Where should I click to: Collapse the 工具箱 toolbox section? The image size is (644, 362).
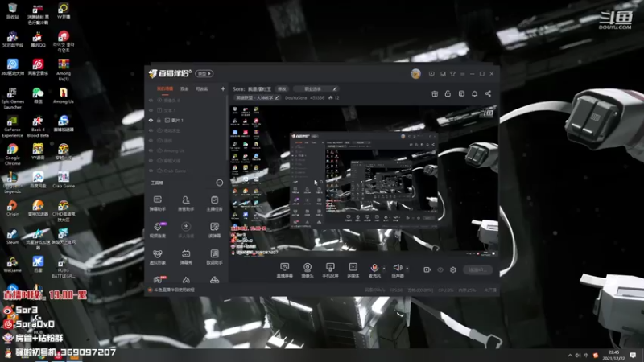[x=219, y=183]
